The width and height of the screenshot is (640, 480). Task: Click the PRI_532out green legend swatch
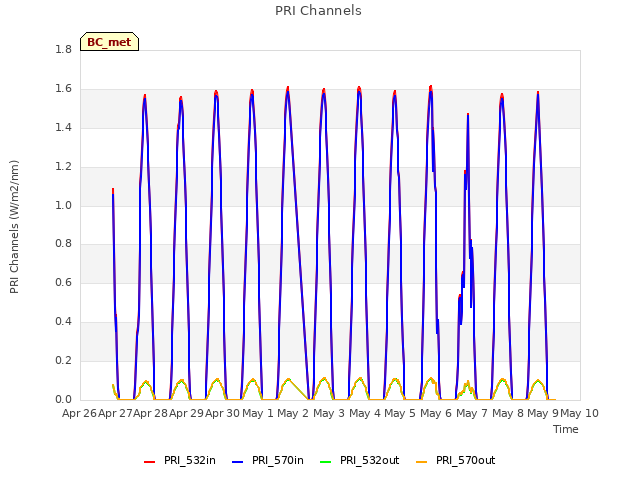pos(326,462)
